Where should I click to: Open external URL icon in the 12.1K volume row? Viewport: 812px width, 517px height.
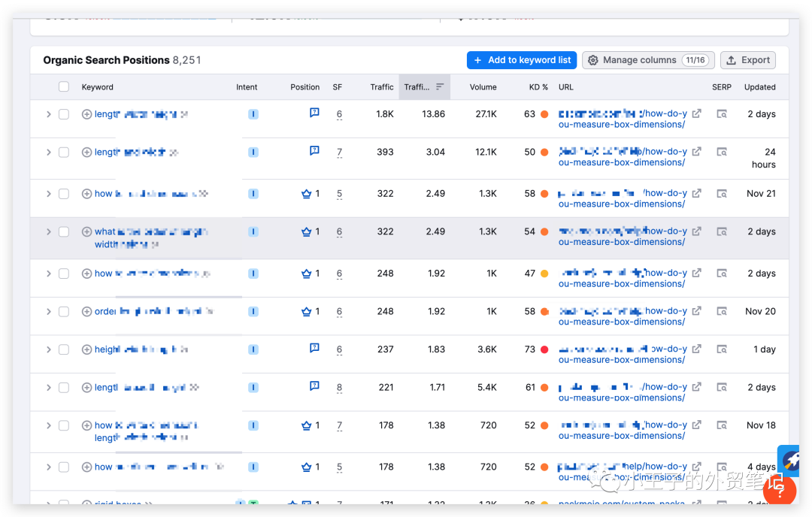[x=697, y=152]
